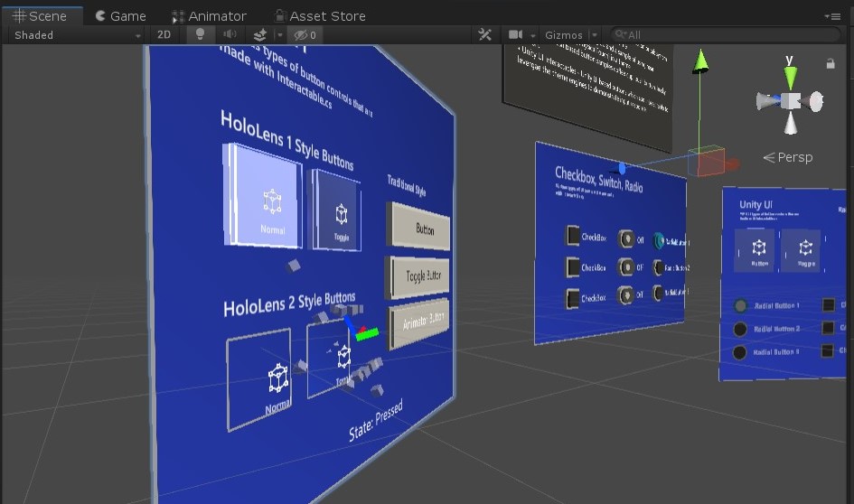Tick checkbox beside third Radial Button row
This screenshot has width=854, height=504.
[x=827, y=351]
